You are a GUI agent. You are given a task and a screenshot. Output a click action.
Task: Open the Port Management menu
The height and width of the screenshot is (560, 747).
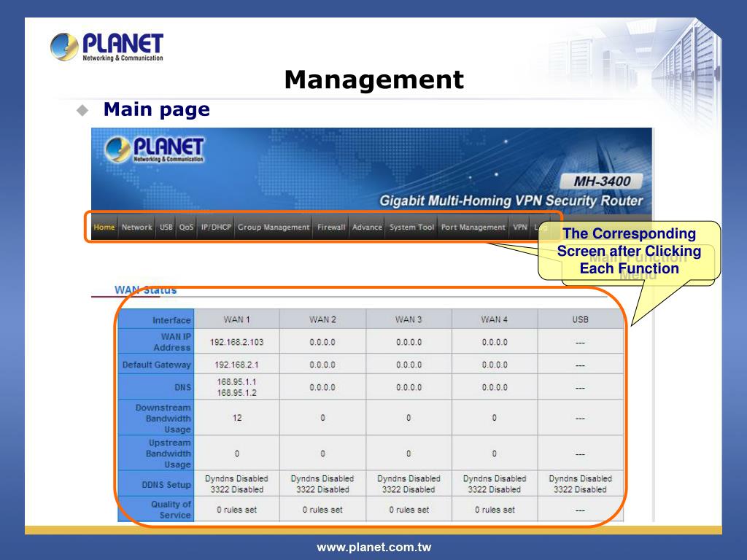point(473,227)
